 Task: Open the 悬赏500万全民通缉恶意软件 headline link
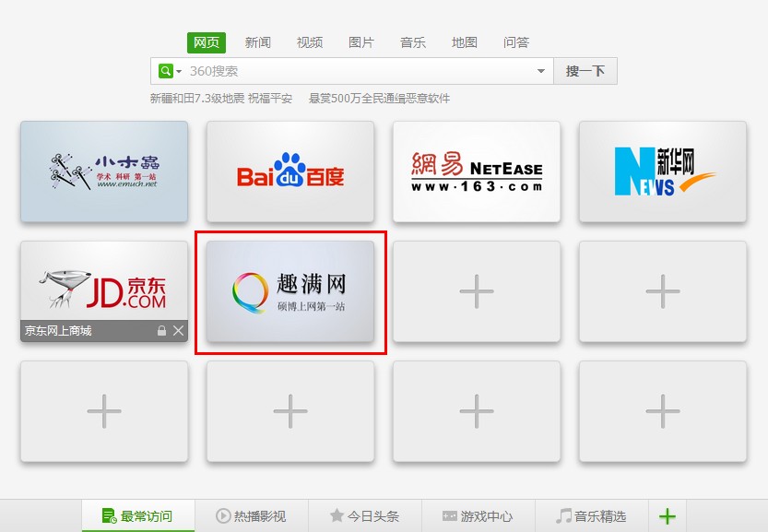pos(379,99)
